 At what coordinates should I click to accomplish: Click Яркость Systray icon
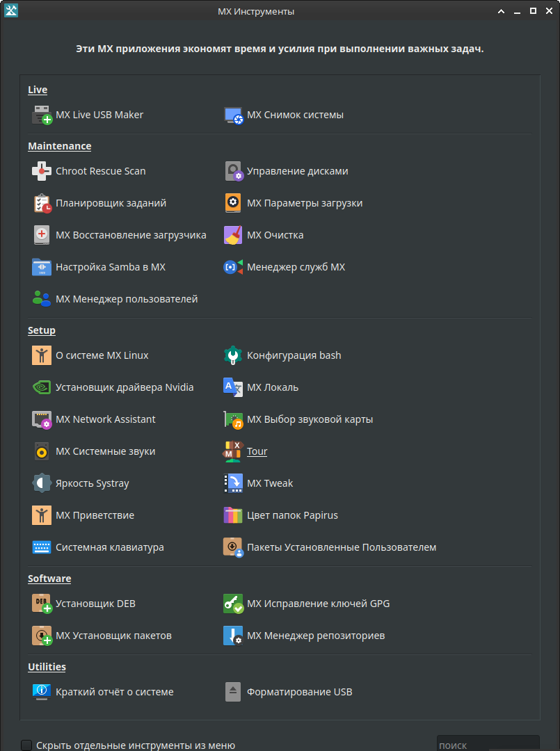click(42, 483)
